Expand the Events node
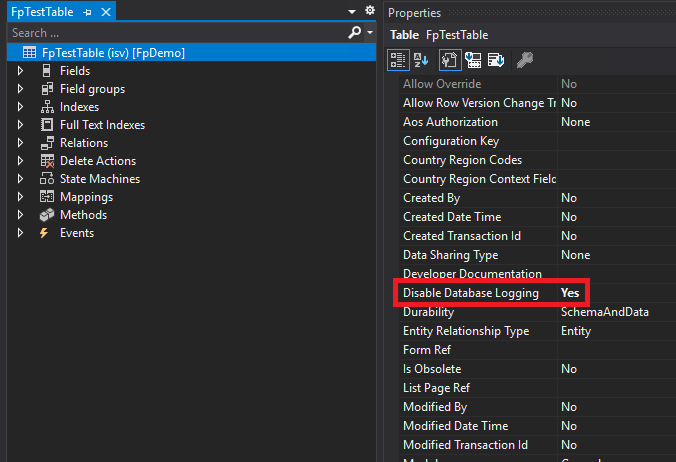Image resolution: width=676 pixels, height=462 pixels. tap(20, 233)
